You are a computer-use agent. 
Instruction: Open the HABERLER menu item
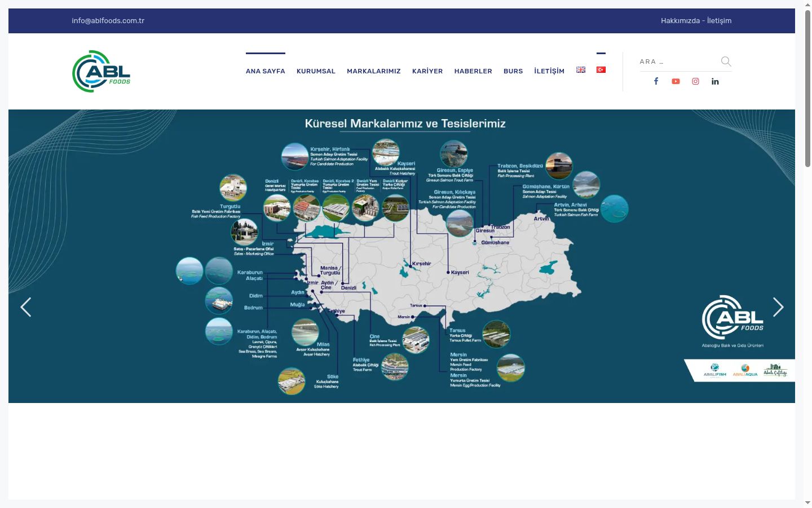(473, 71)
